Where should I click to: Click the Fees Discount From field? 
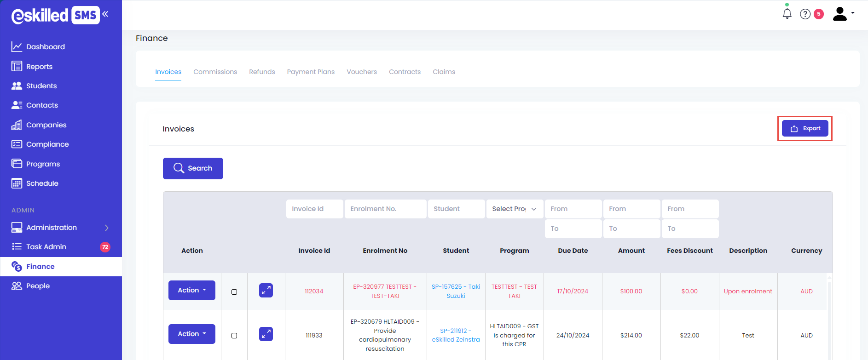tap(690, 209)
